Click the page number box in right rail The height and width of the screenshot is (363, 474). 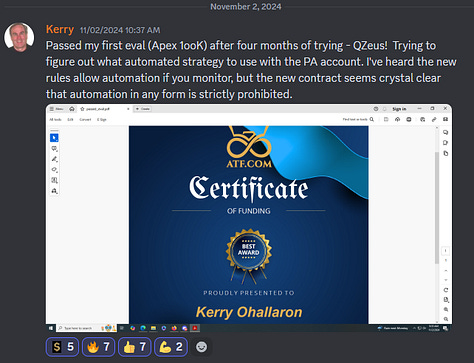(x=446, y=251)
